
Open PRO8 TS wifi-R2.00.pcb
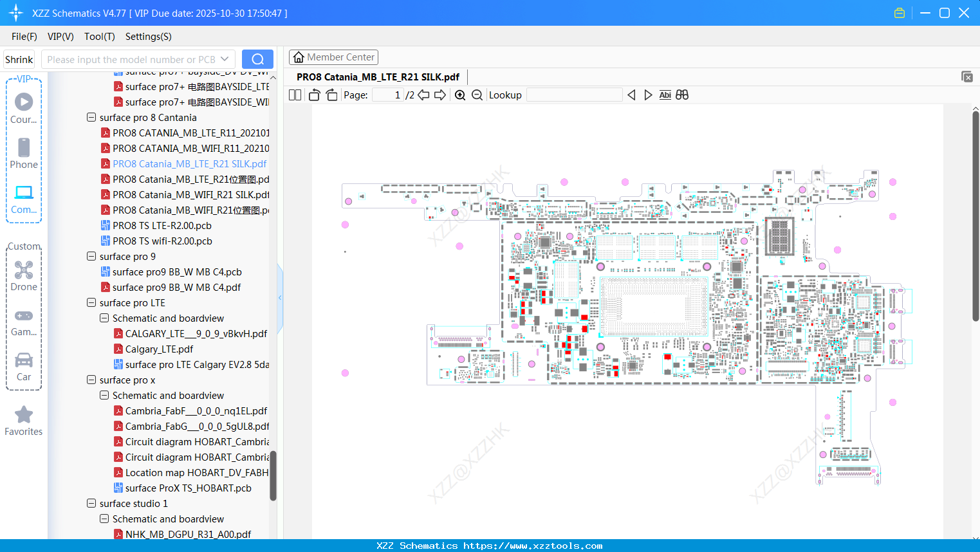pos(156,241)
